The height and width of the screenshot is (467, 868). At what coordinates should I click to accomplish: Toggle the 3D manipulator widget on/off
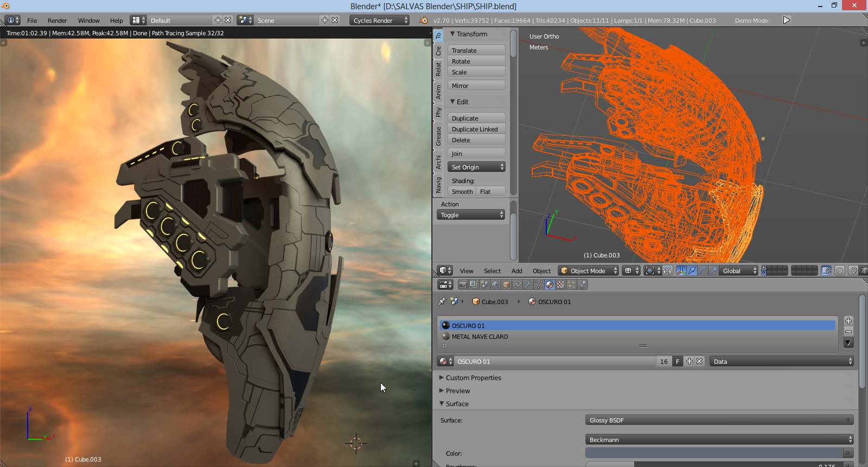coord(681,270)
